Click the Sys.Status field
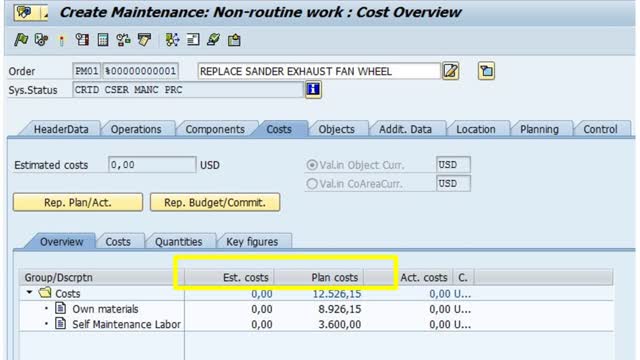Image resolution: width=640 pixels, height=360 pixels. (x=188, y=90)
